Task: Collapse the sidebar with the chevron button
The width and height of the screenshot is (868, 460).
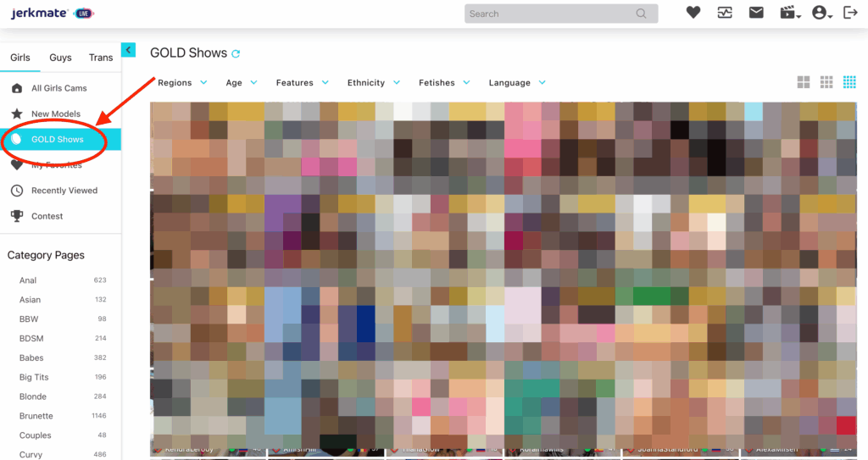Action: [x=128, y=50]
